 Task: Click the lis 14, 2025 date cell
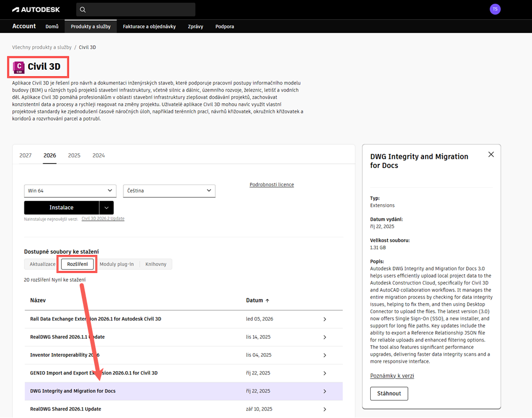(258, 337)
